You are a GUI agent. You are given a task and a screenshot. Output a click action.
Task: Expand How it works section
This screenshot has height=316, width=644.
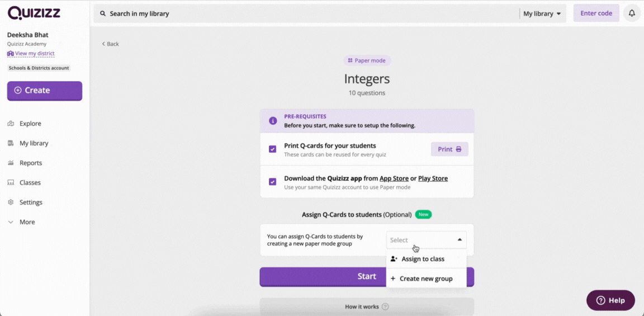coord(367,306)
